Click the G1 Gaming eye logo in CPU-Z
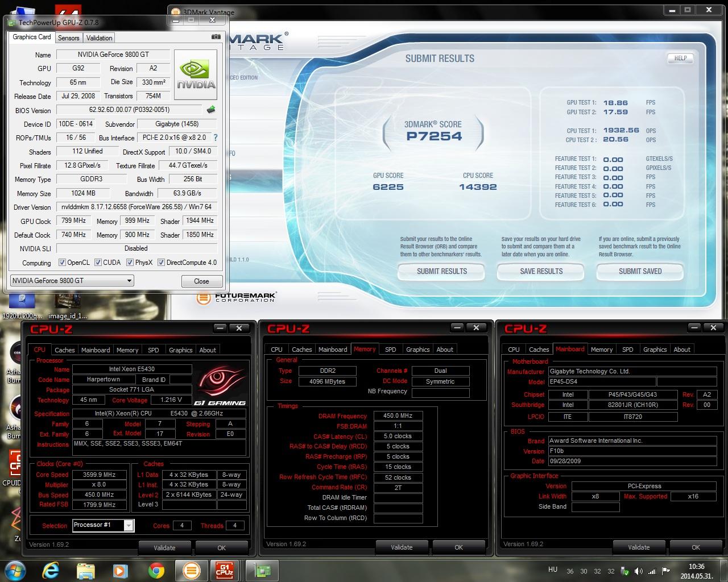Image resolution: width=728 pixels, height=582 pixels. [220, 385]
